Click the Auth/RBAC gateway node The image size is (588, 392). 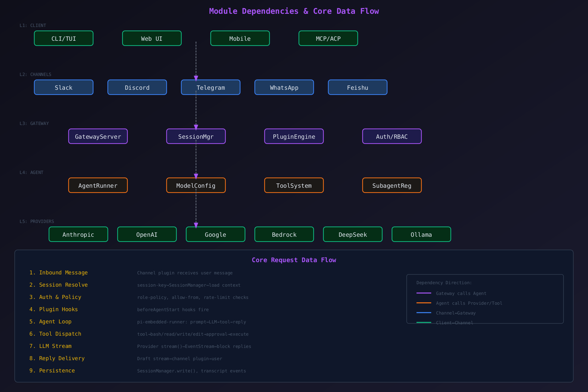[x=392, y=136]
